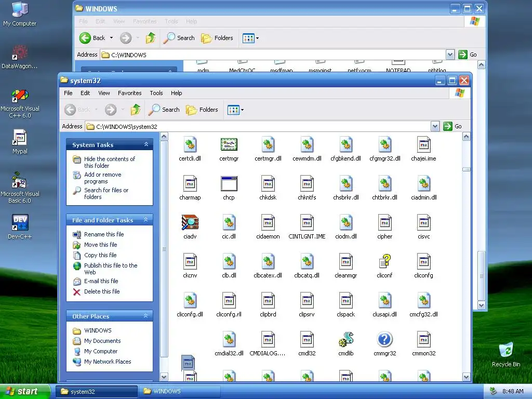
Task: Select the cipher file icon
Action: click(385, 222)
